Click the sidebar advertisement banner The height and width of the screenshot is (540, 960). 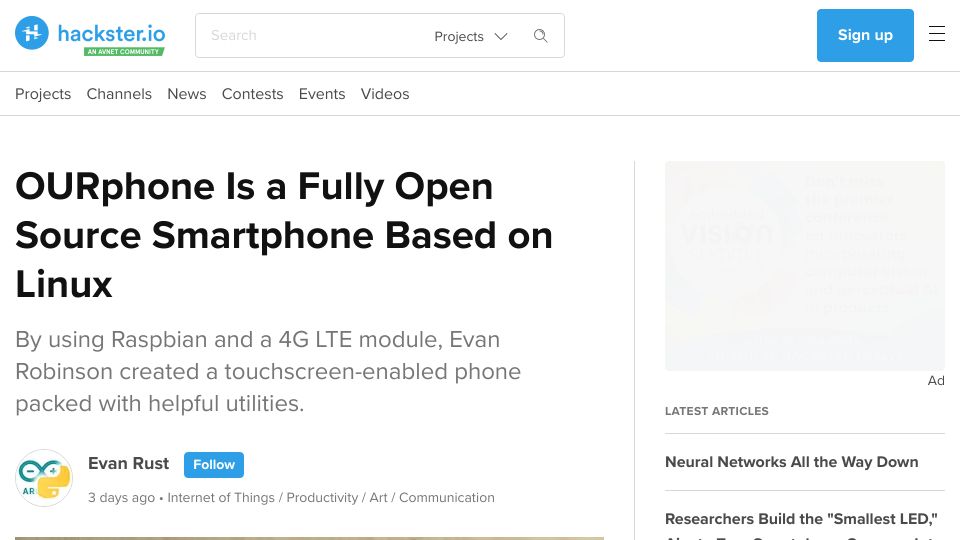(x=804, y=266)
